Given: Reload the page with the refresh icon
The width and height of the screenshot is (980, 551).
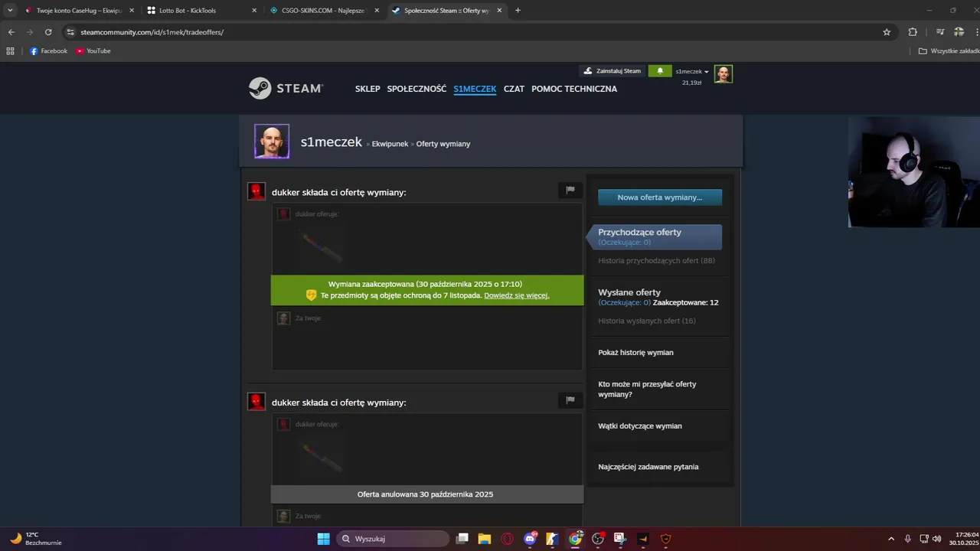Looking at the screenshot, I should (48, 32).
